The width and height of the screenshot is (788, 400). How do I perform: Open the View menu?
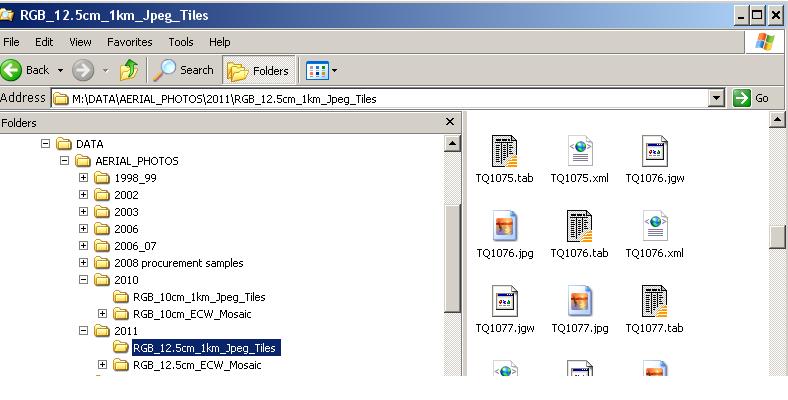80,42
